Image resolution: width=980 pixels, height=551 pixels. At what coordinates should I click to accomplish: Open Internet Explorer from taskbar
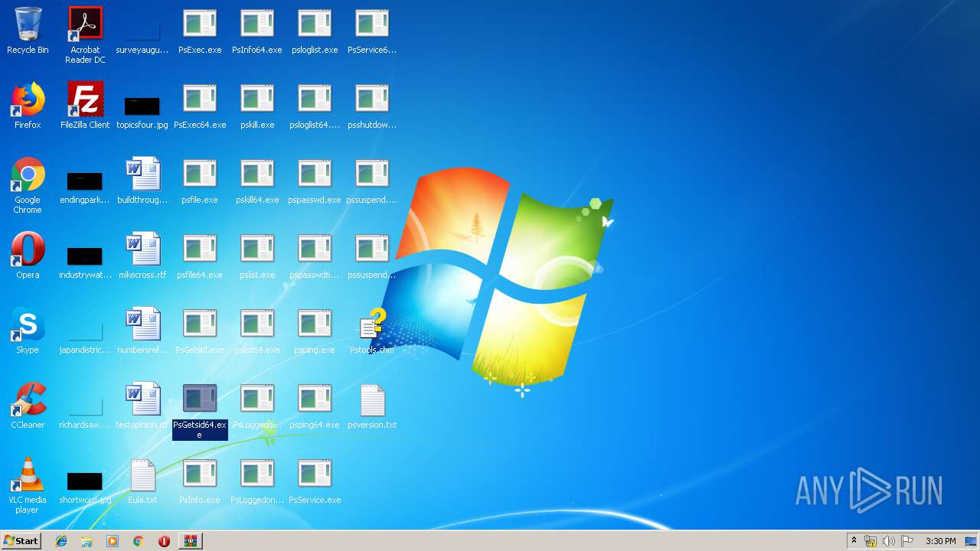(61, 541)
